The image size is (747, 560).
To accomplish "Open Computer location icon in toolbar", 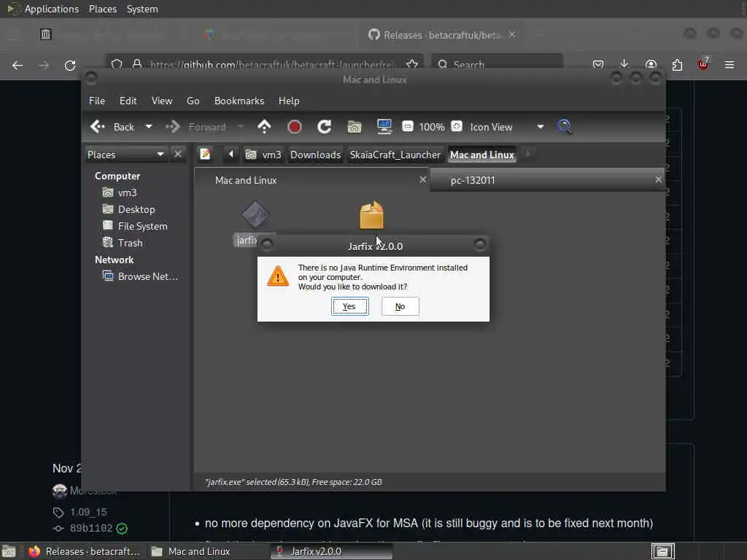I will point(384,127).
